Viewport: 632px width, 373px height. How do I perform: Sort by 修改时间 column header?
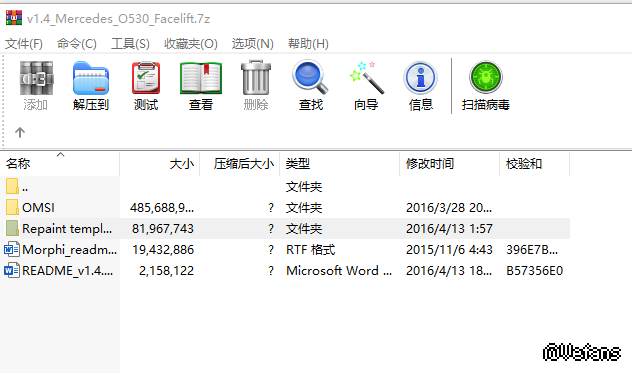click(449, 164)
